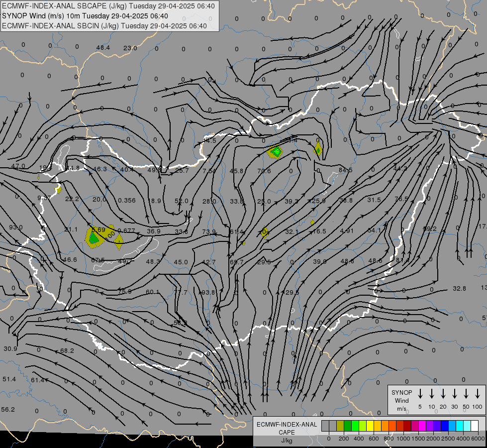Screen dimensions: 487x448
Task: Select the cyan CAPE legend swatch
Action: [459, 426]
